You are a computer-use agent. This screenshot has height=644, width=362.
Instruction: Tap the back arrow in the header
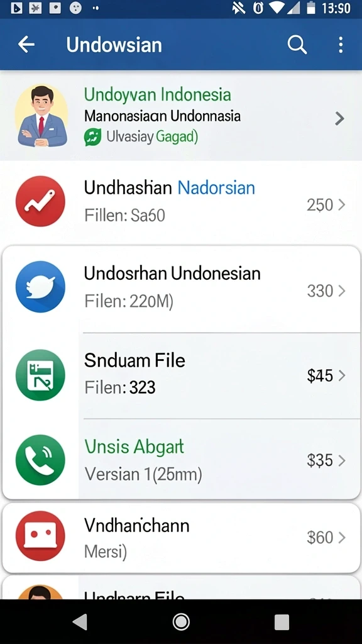26,45
